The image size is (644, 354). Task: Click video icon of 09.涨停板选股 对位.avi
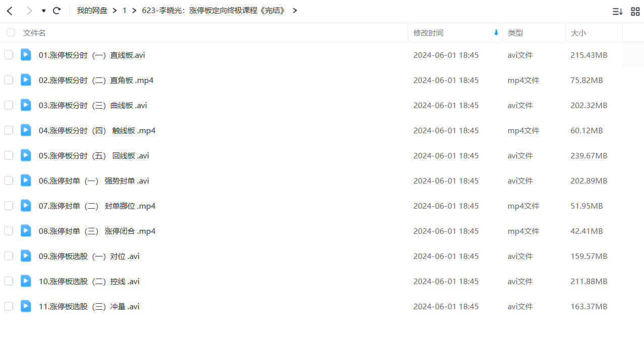[26, 256]
